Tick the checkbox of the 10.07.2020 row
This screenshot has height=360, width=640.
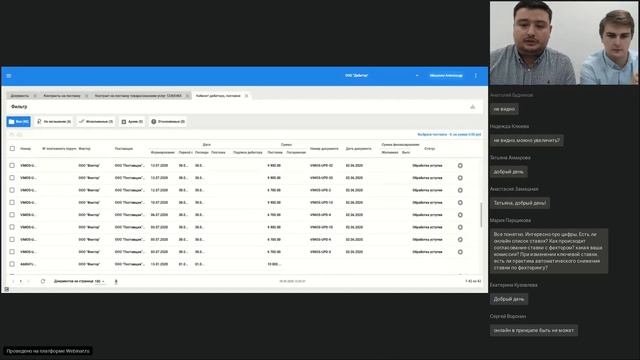(12, 202)
